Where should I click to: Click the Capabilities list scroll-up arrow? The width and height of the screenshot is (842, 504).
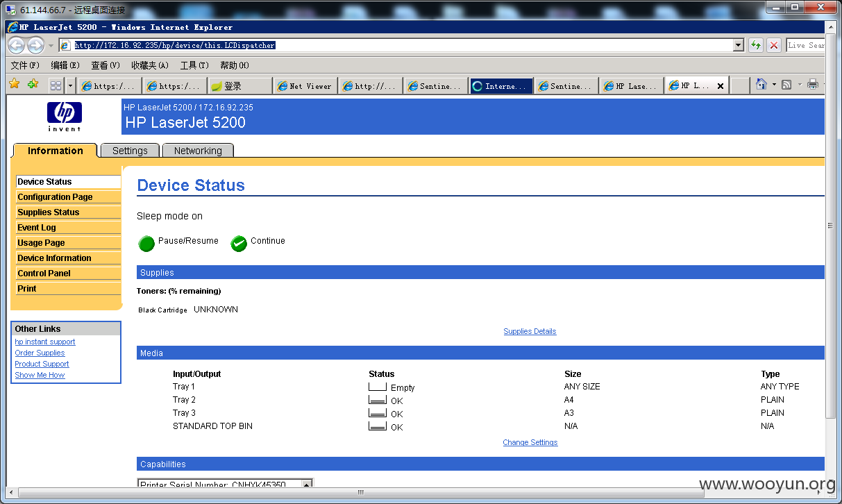(x=308, y=483)
